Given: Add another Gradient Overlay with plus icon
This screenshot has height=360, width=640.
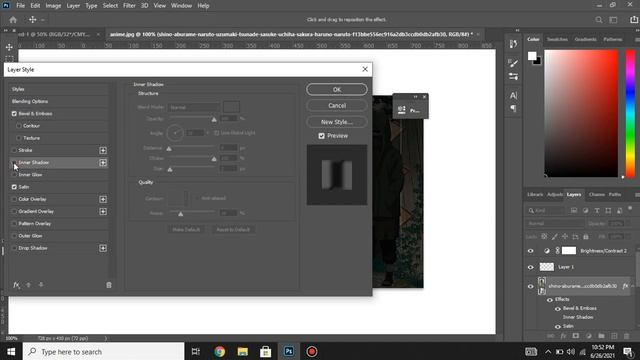Looking at the screenshot, I should click(103, 211).
